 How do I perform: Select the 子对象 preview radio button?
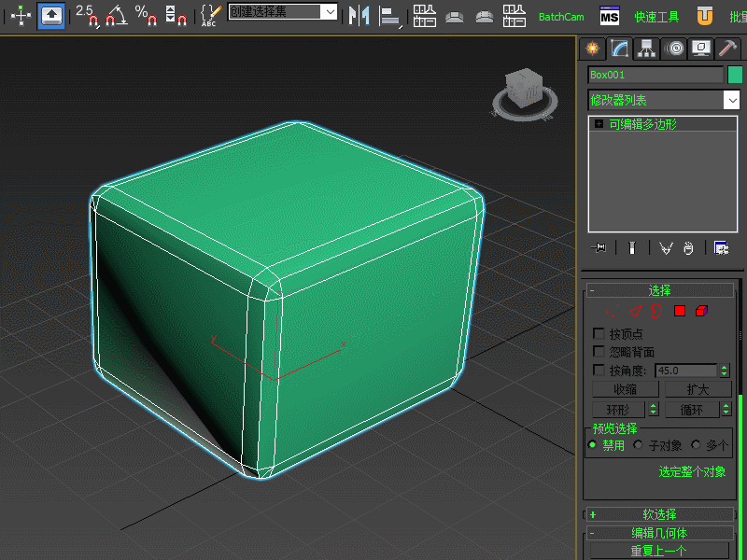click(x=638, y=445)
